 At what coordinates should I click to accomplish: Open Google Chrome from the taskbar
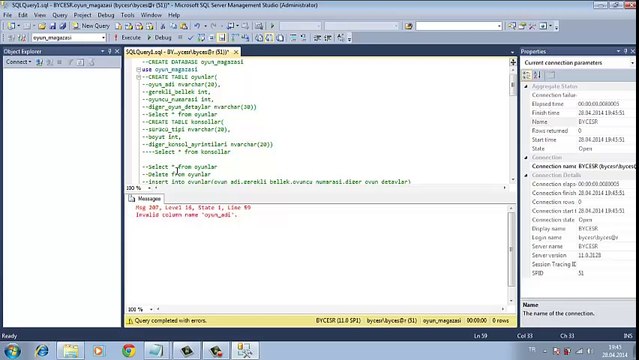(x=129, y=351)
